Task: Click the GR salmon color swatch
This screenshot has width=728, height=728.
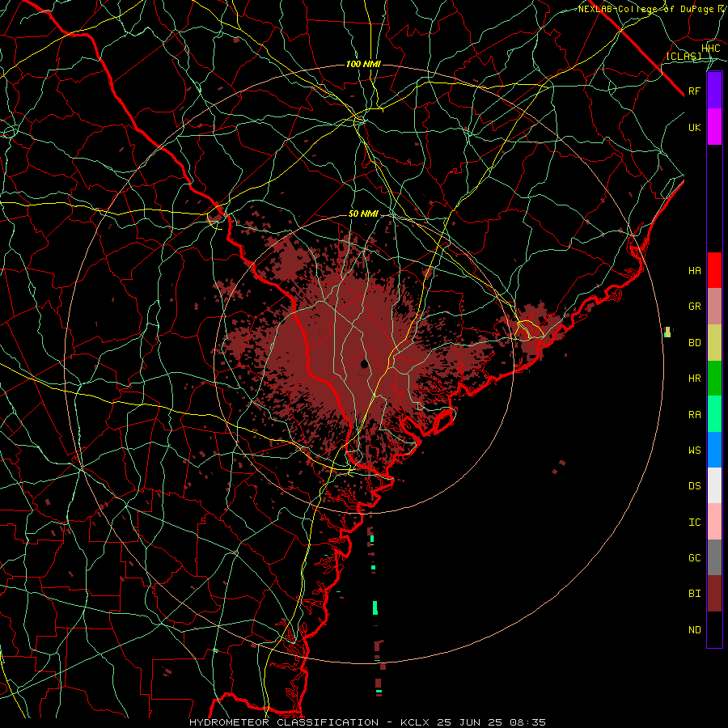Action: (714, 307)
